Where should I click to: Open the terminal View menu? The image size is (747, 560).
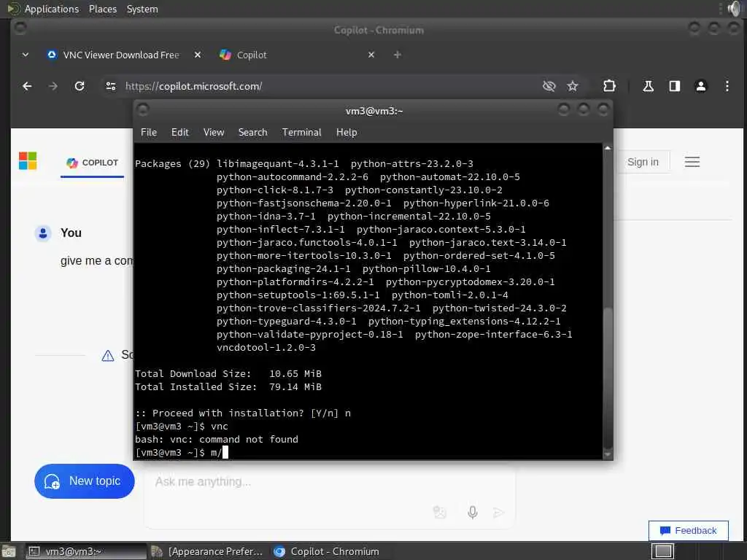pyautogui.click(x=214, y=133)
